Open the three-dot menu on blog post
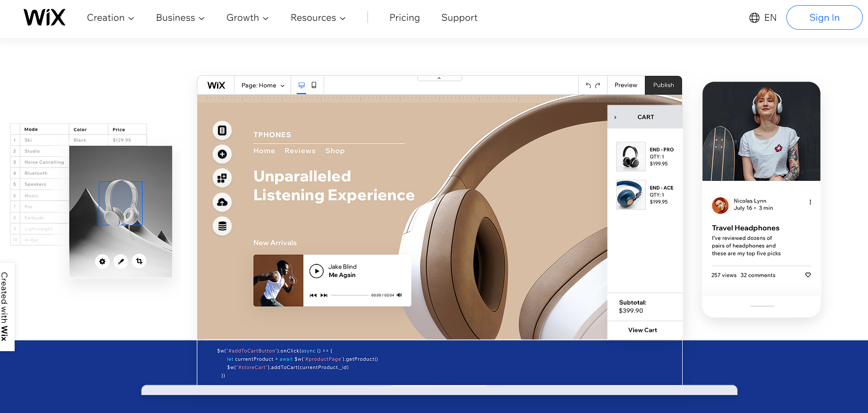 (810, 202)
